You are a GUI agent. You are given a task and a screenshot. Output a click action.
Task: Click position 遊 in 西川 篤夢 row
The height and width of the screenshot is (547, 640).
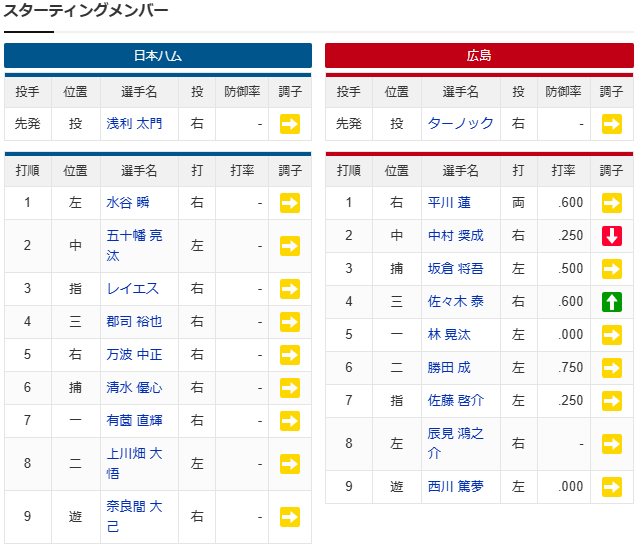click(x=396, y=487)
